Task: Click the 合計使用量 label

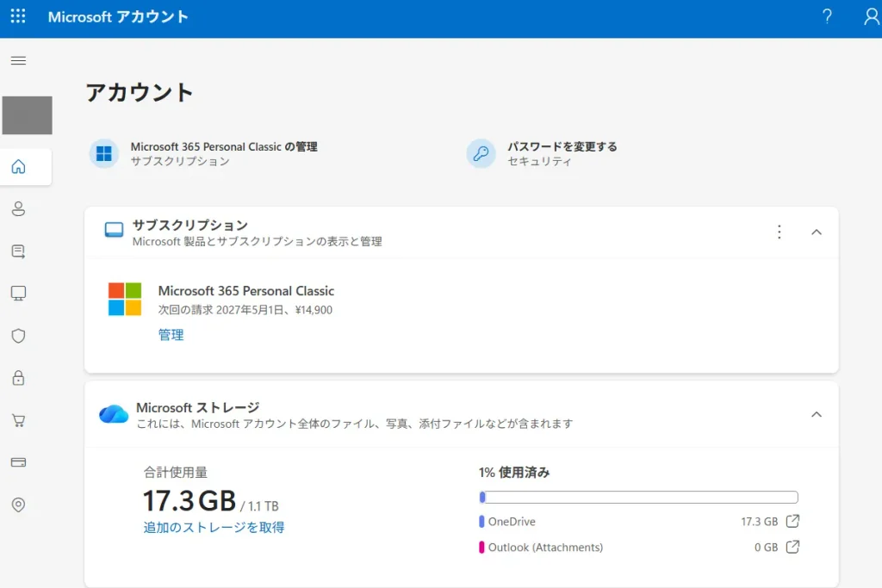Action: click(x=176, y=472)
